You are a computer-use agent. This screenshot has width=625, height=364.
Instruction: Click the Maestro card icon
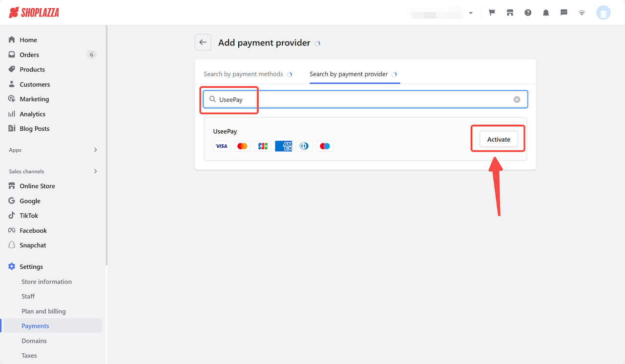pyautogui.click(x=325, y=146)
